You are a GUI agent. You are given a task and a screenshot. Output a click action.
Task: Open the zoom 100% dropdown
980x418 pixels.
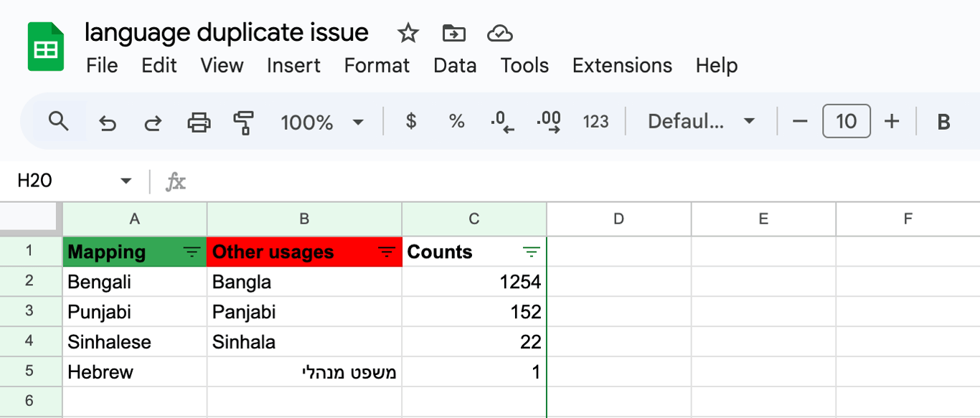[x=322, y=122]
